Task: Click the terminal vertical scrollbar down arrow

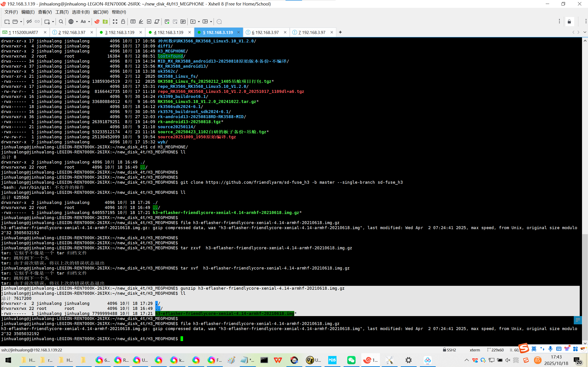Action: click(x=585, y=343)
